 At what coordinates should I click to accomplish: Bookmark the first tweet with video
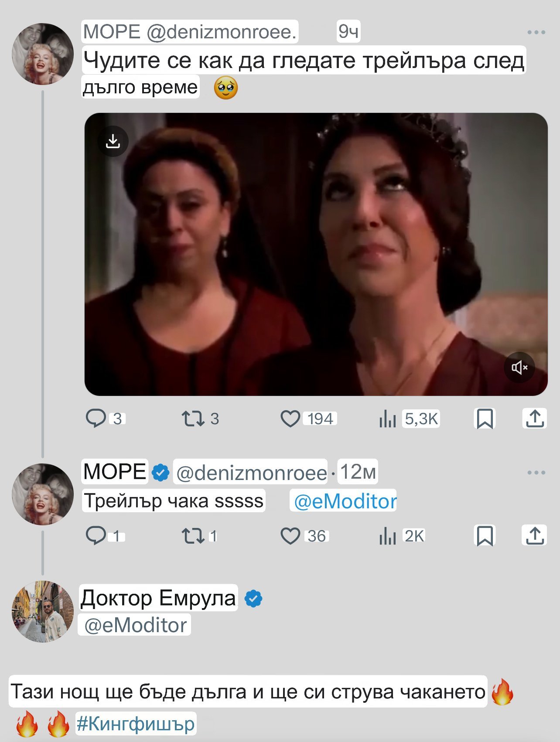point(485,419)
